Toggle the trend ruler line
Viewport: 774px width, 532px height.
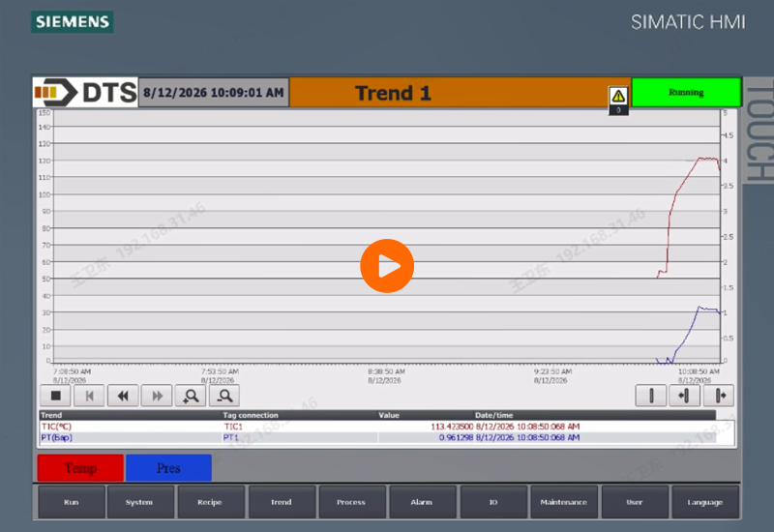[x=650, y=396]
